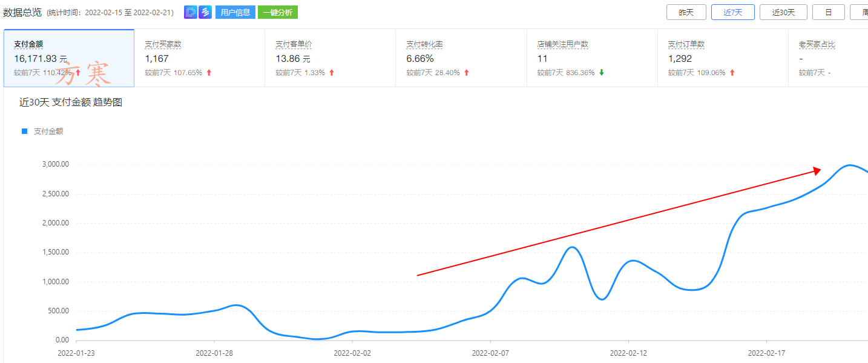Select the 昨天 date range
Screen dimensions: 868x363
(x=686, y=12)
